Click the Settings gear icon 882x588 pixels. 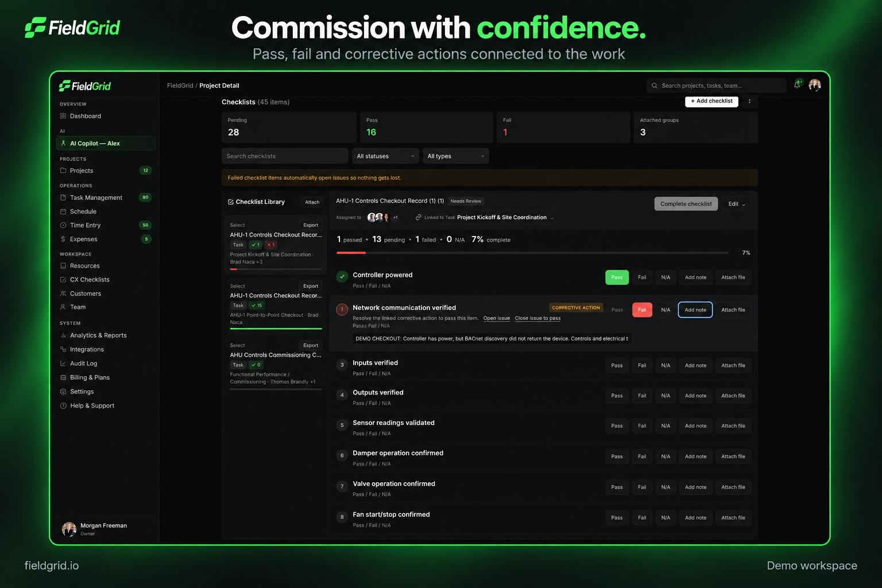click(63, 392)
